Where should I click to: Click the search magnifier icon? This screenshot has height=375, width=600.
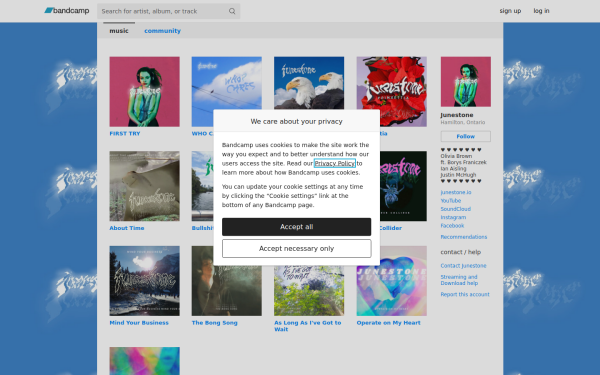(232, 11)
